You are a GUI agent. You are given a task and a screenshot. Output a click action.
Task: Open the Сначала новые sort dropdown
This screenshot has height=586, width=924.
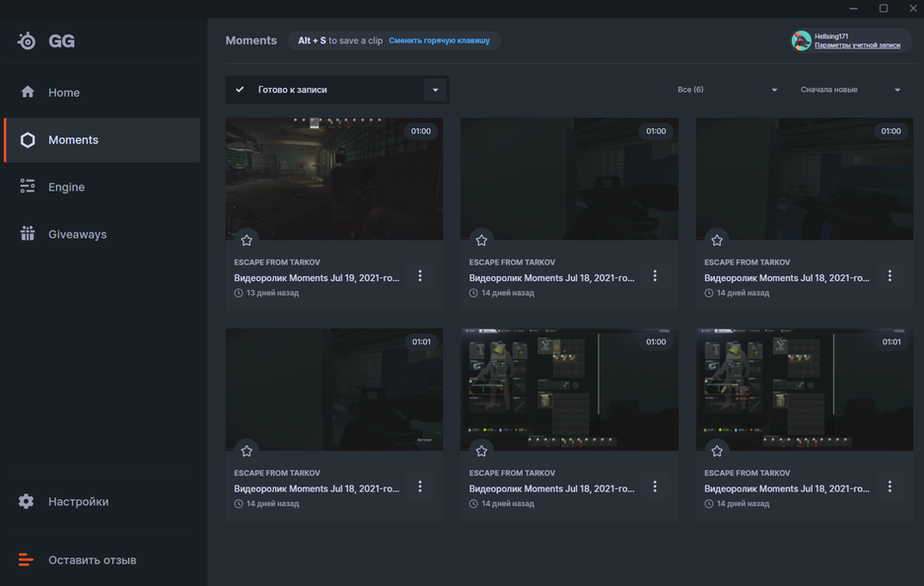point(850,90)
